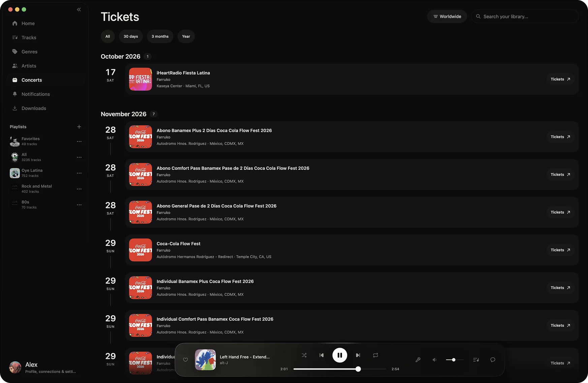This screenshot has height=383, width=588.
Task: Toggle shuffle playback
Action: click(x=304, y=355)
